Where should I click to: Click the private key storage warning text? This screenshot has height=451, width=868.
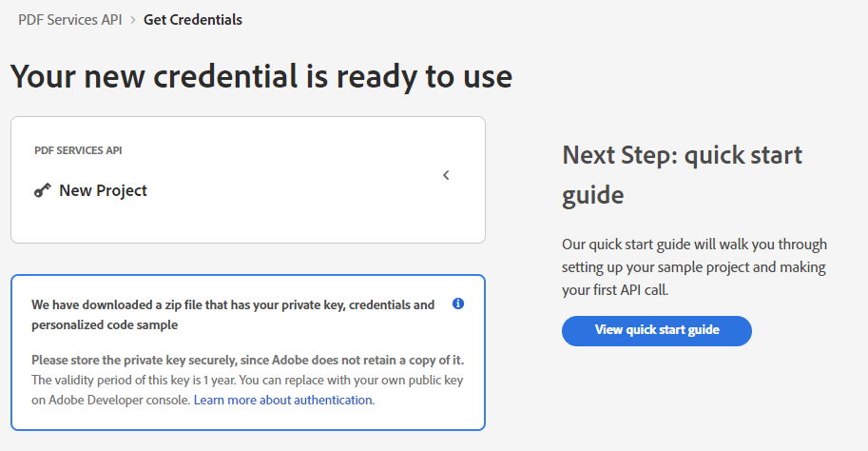tap(247, 361)
